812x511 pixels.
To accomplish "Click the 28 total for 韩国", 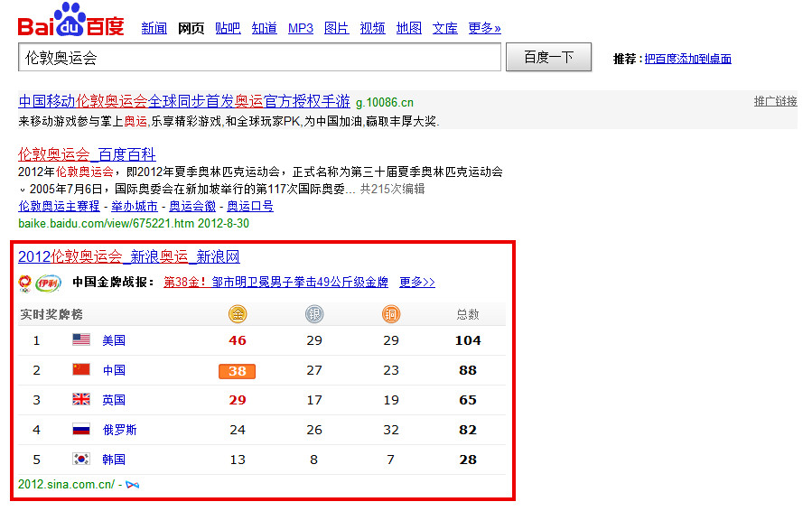I will [x=468, y=460].
